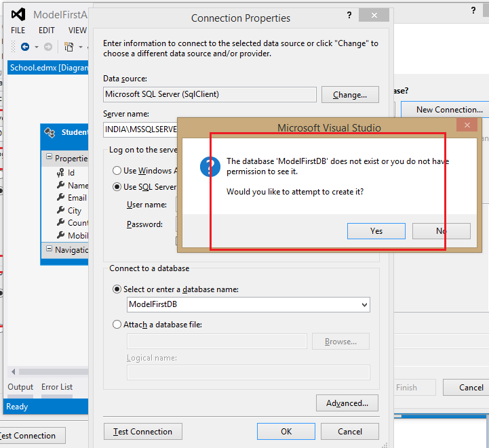Click the Navigate Forward arrow icon

(x=48, y=47)
